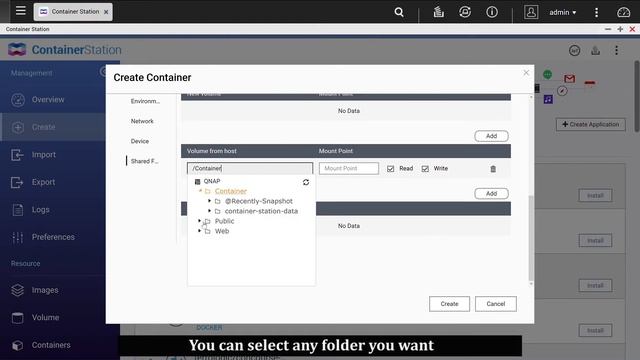This screenshot has width=640, height=360.
Task: Open Container Station more options menu
Action: 616,51
